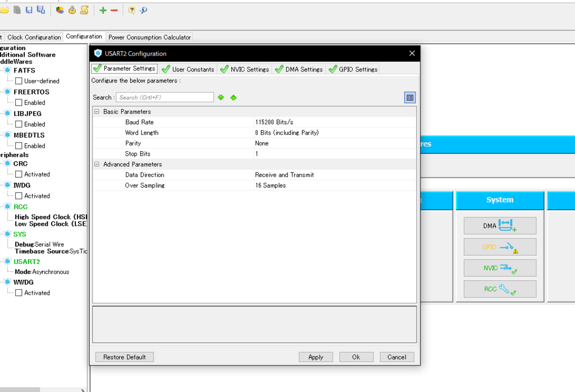
Task: Open Over Sampling 16 Samples dropdown
Action: 335,185
